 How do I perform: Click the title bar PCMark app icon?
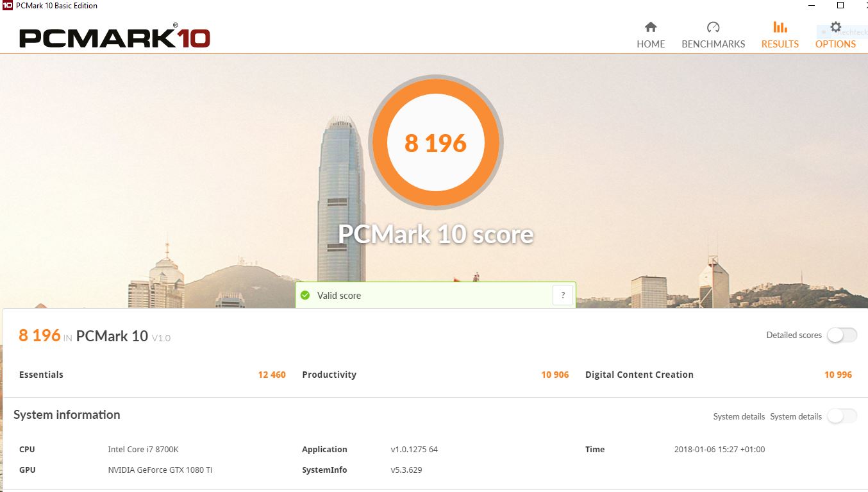click(7, 6)
